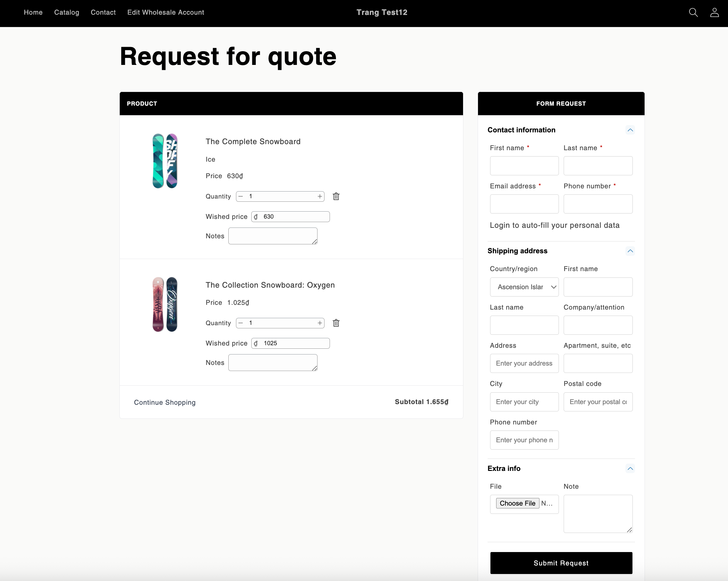
Task: Increase quantity of The Complete Snowboard
Action: (x=319, y=196)
